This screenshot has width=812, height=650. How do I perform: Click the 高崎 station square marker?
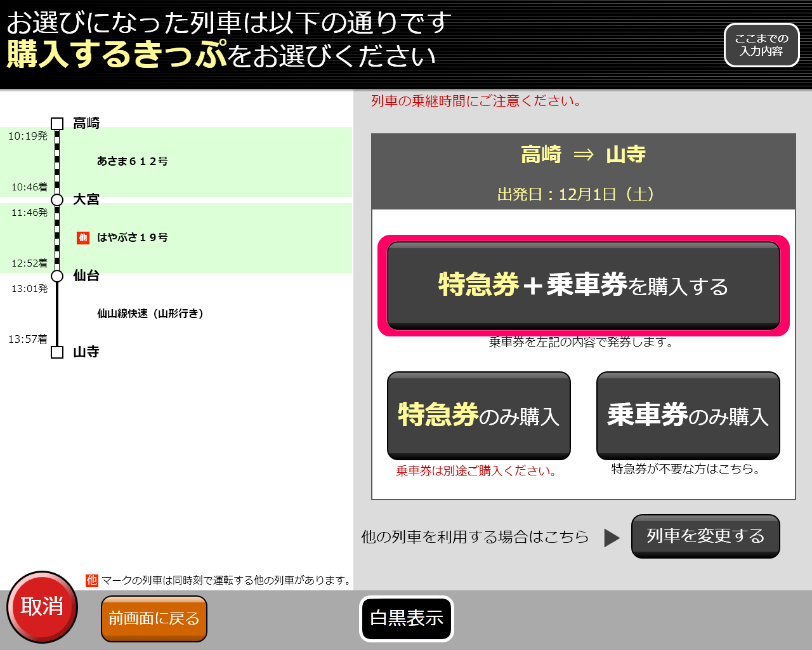[57, 124]
